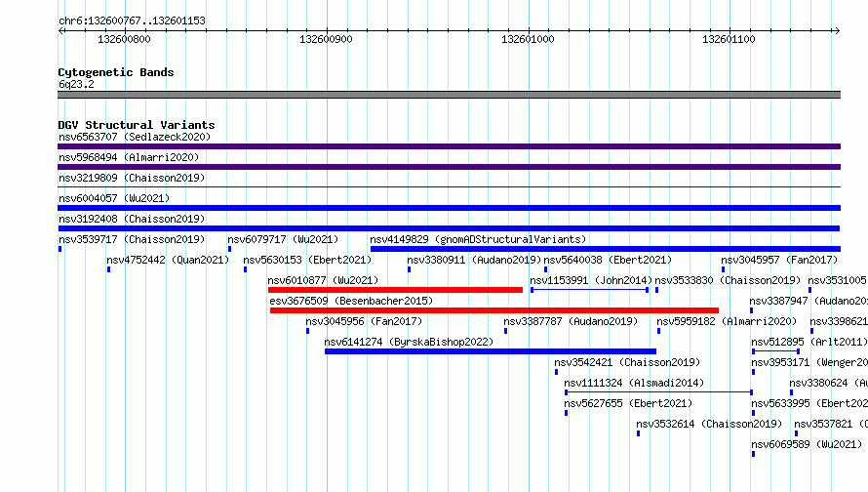Screen dimensions: 868x492
Task: Open nsv3192408 (Chaisson2019) variant details
Action: click(132, 219)
